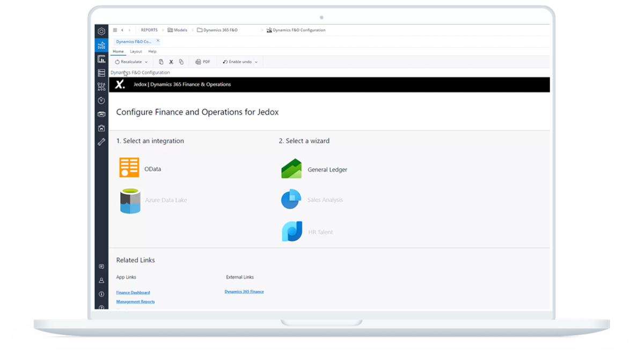644x362 pixels.
Task: Select the Azure Data Lake integration icon
Action: pos(130,201)
